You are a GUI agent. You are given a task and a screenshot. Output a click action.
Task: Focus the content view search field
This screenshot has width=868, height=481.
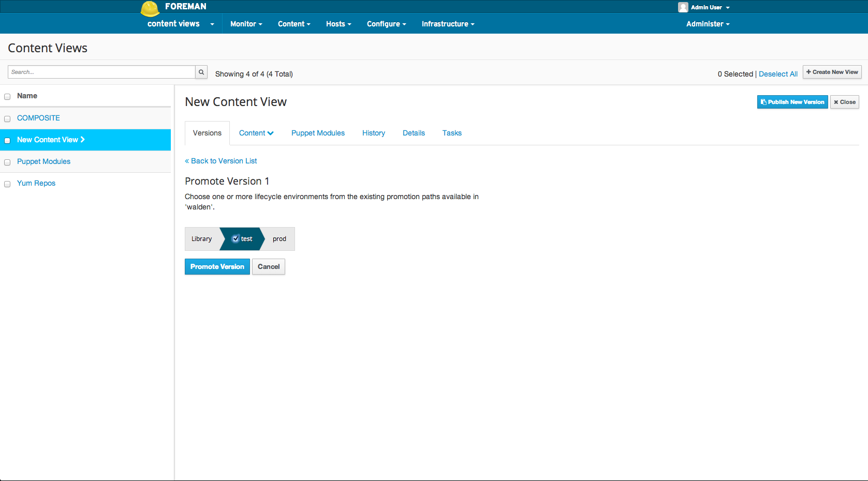[101, 72]
